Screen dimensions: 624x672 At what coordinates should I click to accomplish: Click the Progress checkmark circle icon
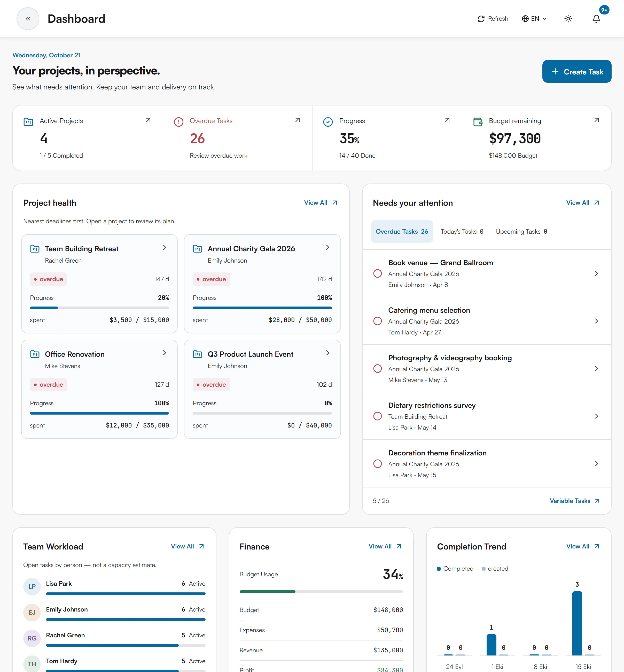coord(328,122)
